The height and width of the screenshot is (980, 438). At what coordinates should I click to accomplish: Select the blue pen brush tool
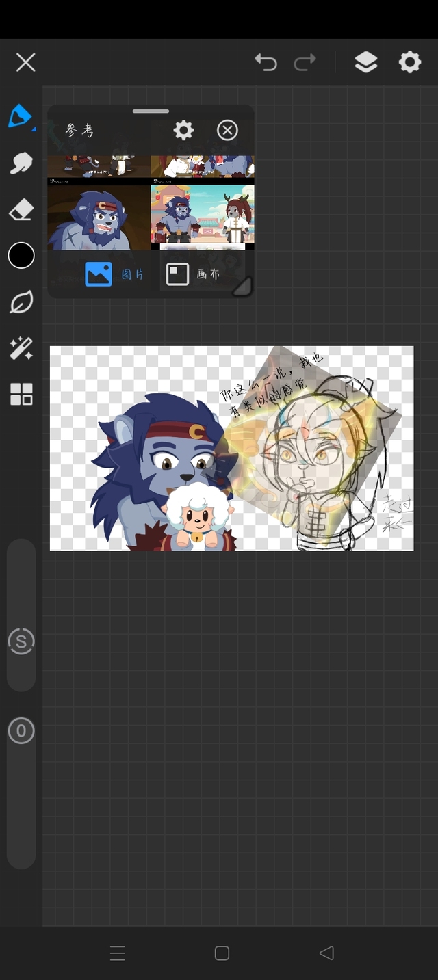click(x=21, y=117)
